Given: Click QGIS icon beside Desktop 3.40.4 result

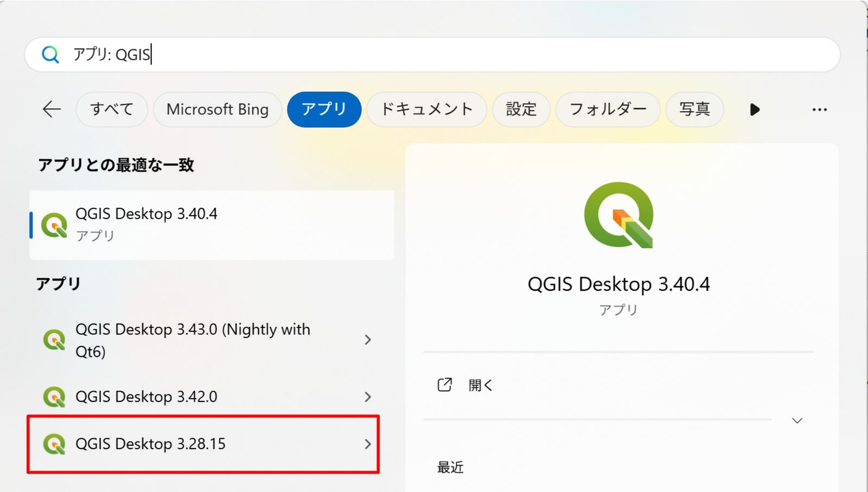Looking at the screenshot, I should coord(54,225).
